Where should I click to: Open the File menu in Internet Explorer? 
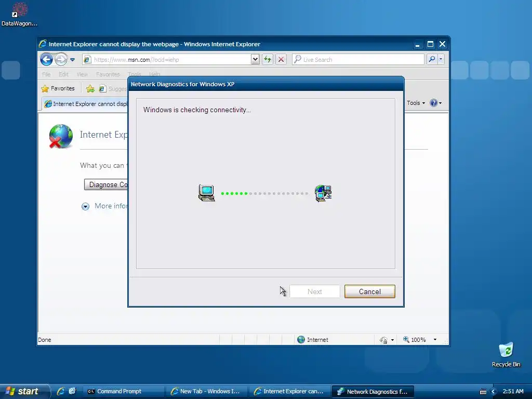pos(46,74)
